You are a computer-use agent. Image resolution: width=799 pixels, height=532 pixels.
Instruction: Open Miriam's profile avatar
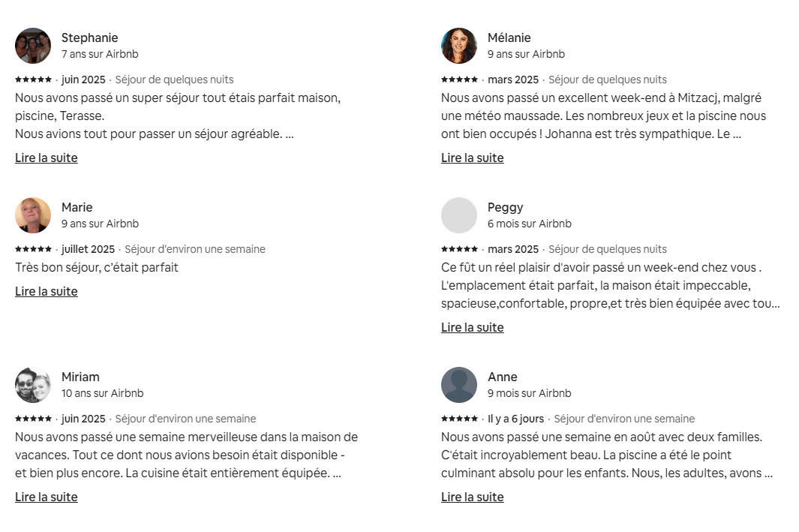(33, 385)
